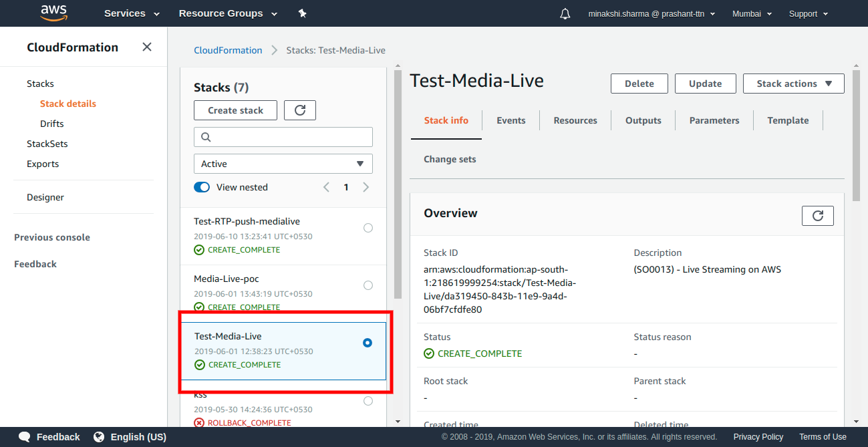Click the pin shortcut icon in navbar

[x=302, y=13]
